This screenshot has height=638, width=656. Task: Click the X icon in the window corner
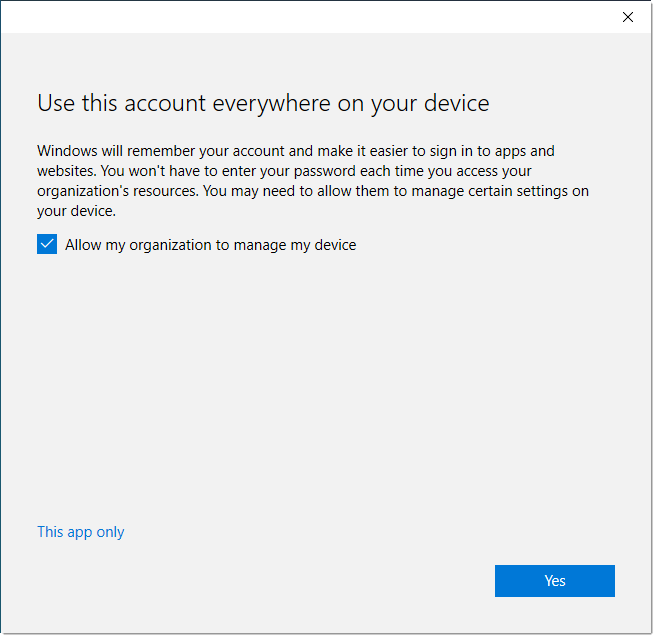pyautogui.click(x=628, y=17)
